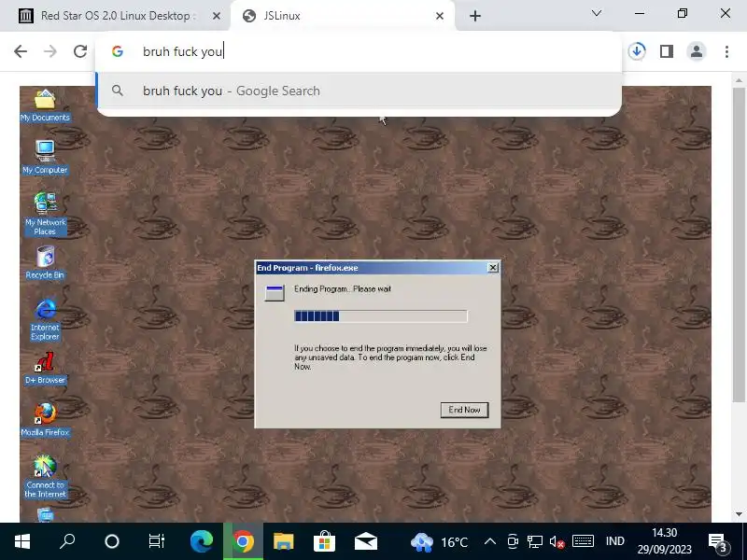This screenshot has height=560, width=747.
Task: Open the tab search dropdown chevron
Action: [597, 13]
